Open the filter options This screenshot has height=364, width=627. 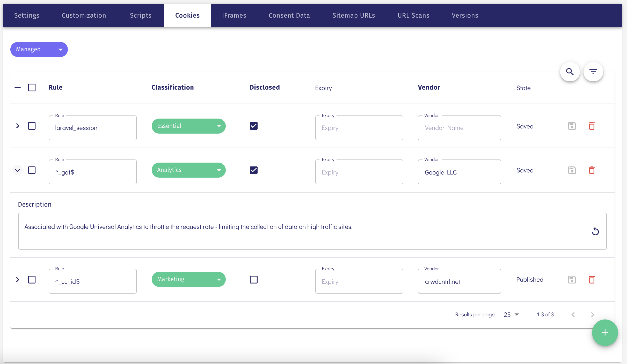(593, 72)
